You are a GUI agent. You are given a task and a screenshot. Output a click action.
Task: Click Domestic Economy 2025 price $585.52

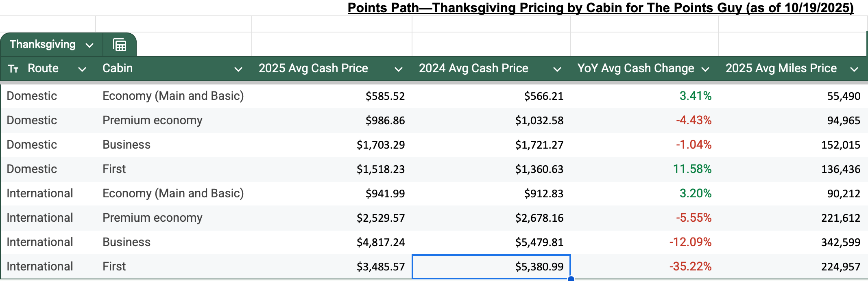(385, 96)
